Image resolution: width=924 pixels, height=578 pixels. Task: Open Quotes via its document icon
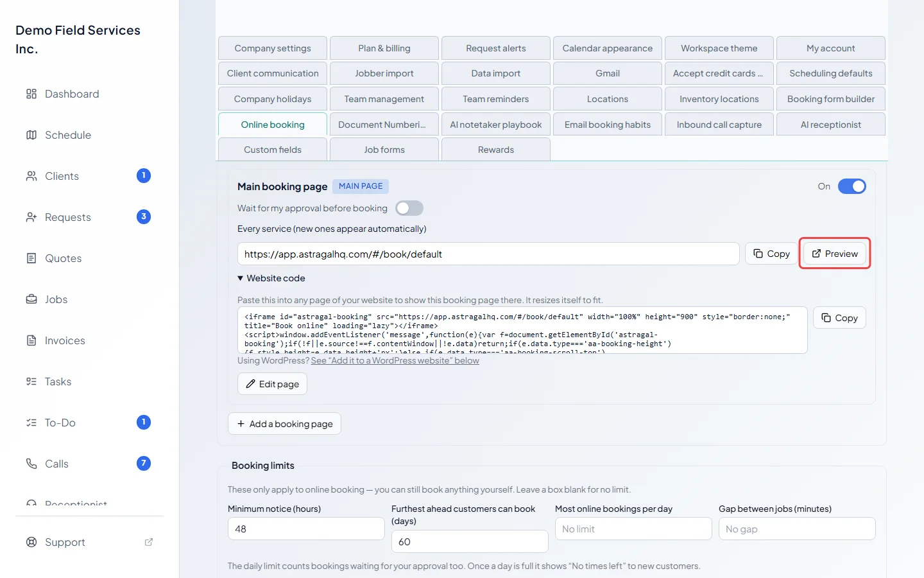(31, 258)
